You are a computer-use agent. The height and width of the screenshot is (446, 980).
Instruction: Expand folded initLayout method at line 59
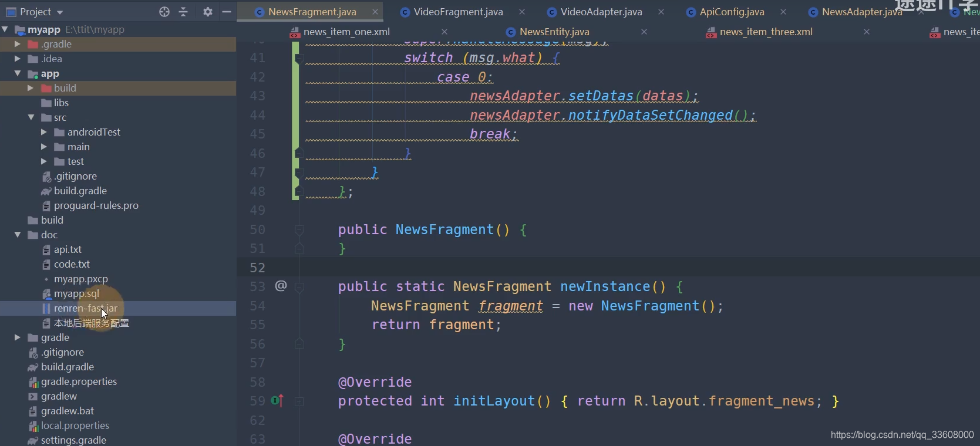tap(299, 401)
